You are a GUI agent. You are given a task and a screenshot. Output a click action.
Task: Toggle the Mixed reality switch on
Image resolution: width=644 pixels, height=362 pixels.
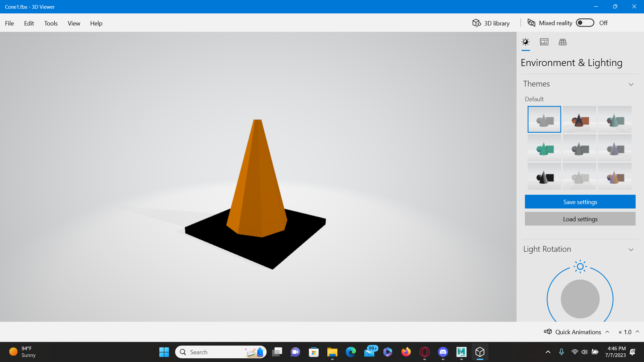pyautogui.click(x=585, y=23)
